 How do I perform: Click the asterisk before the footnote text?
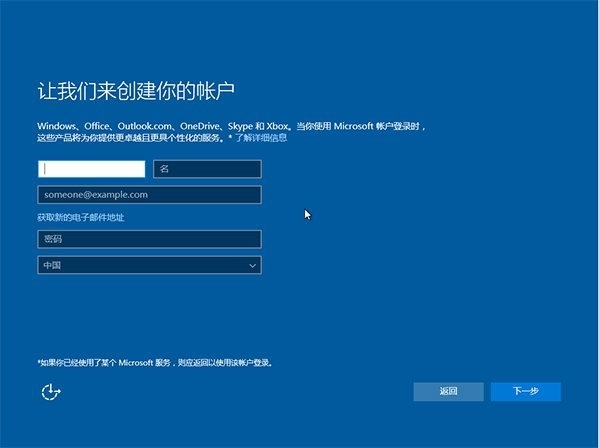point(39,363)
